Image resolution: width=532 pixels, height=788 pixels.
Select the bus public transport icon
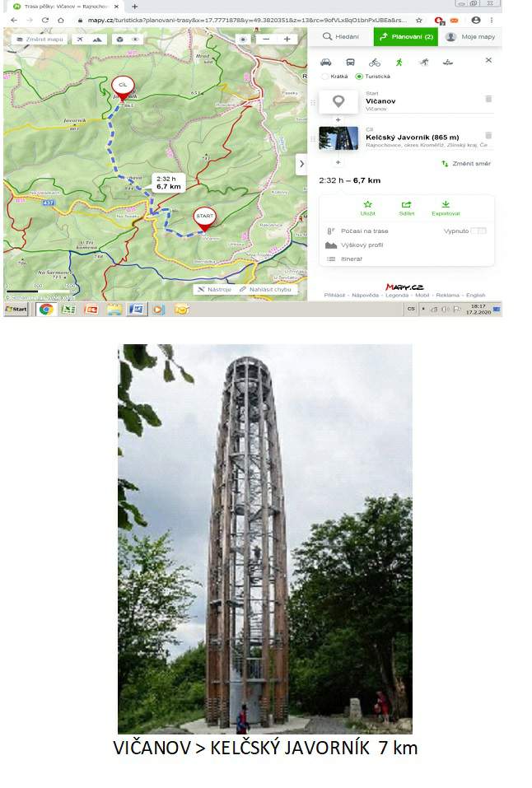(351, 63)
